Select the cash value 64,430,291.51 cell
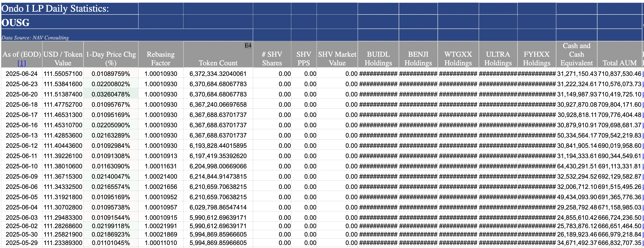 pos(577,166)
